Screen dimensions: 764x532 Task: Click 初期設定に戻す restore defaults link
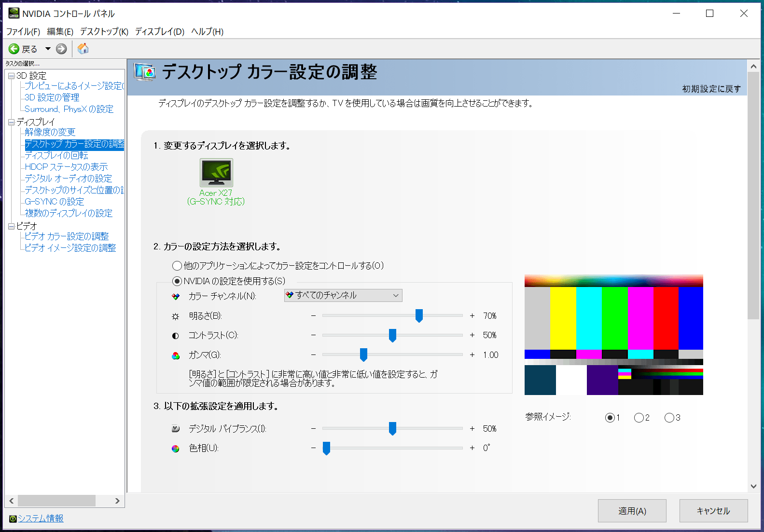pos(711,89)
